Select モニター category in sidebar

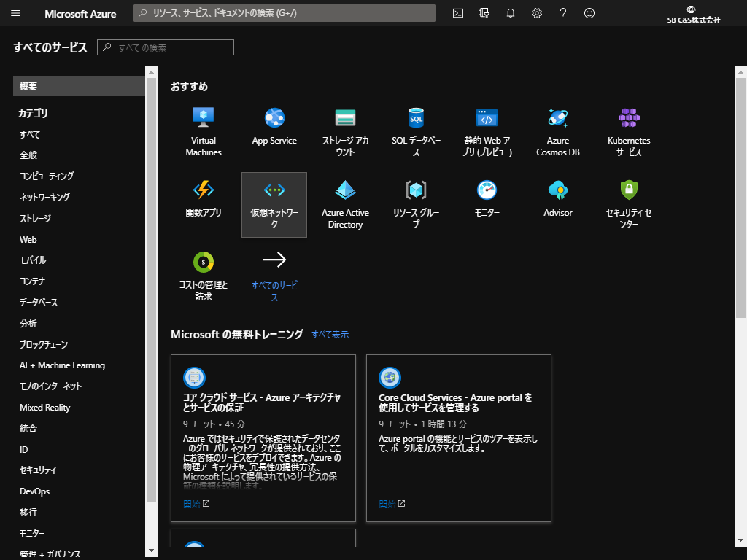32,533
